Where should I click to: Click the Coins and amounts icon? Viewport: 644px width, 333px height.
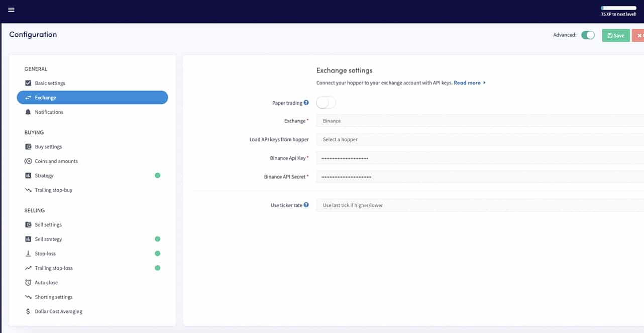28,161
